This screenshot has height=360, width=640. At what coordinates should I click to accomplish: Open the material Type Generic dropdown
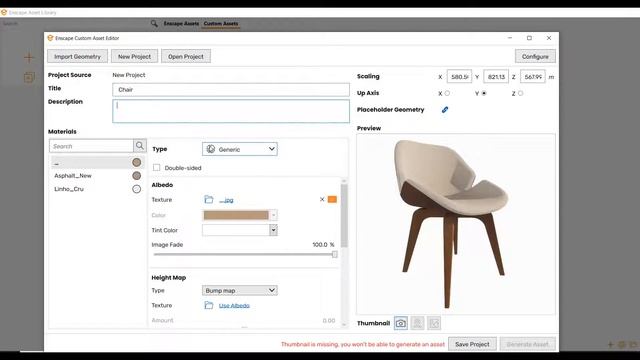tap(240, 149)
